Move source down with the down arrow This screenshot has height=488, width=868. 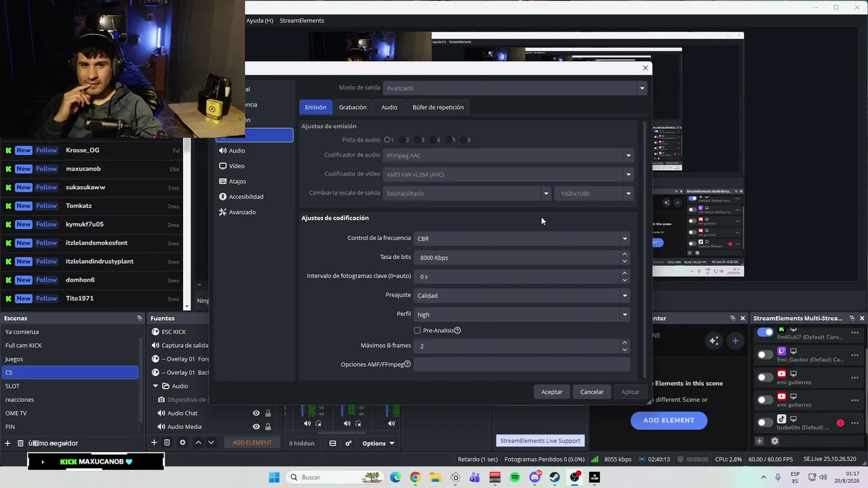[x=211, y=443]
